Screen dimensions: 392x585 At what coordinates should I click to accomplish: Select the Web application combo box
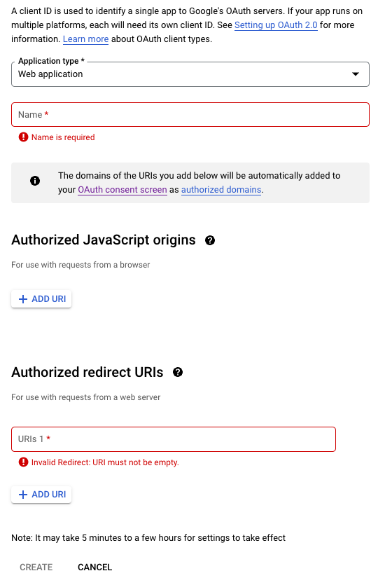point(190,74)
